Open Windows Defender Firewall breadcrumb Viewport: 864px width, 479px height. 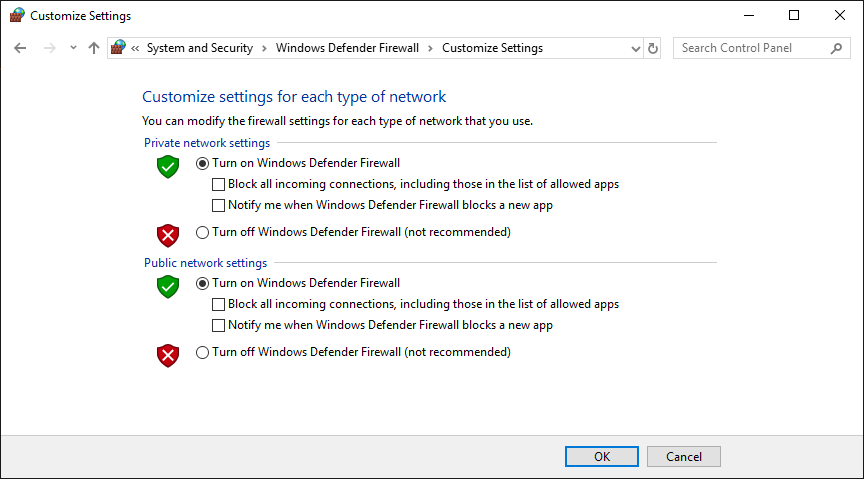point(347,48)
